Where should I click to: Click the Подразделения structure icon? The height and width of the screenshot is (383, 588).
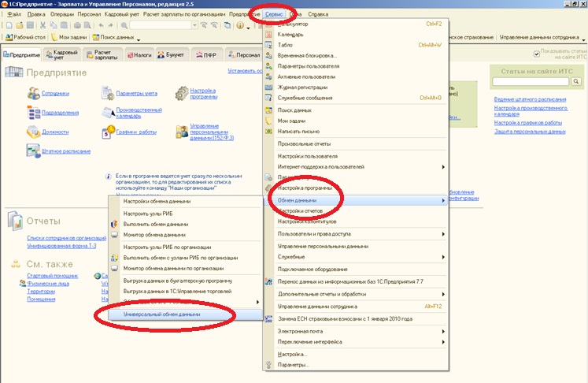point(33,112)
